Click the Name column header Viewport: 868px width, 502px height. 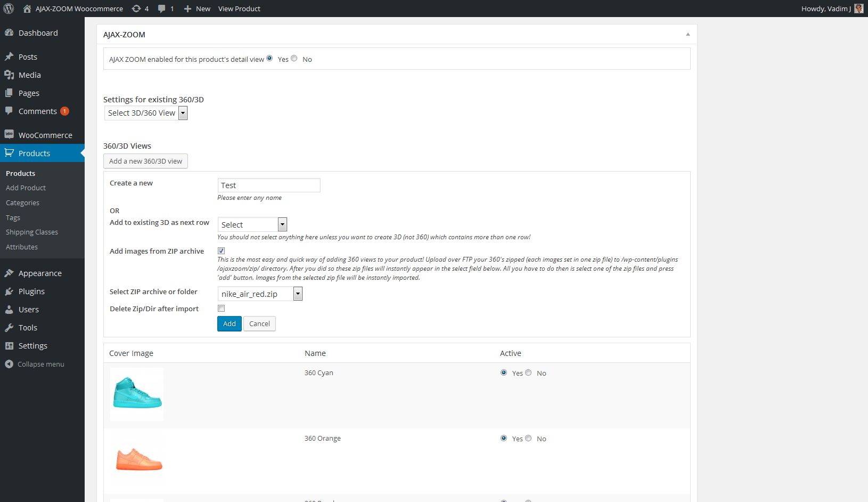pos(315,353)
